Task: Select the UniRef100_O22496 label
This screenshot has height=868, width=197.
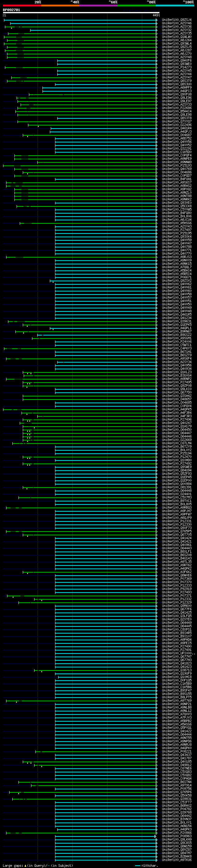Action: click(177, 125)
